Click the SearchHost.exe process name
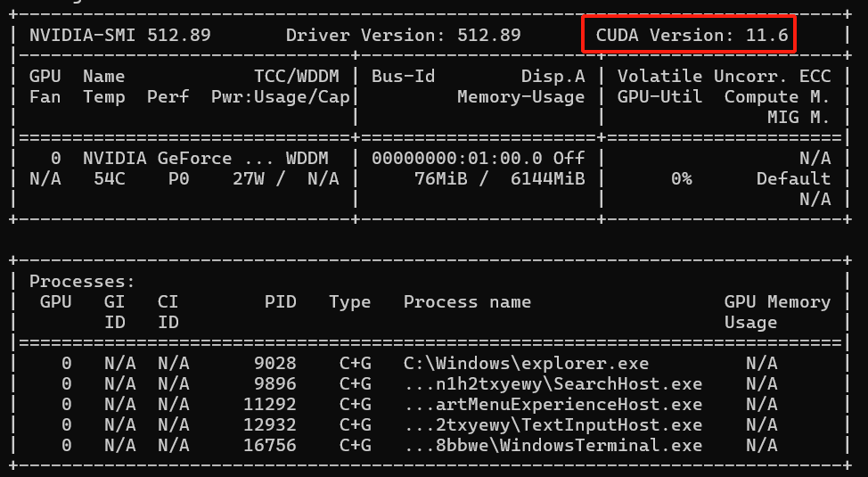 point(553,384)
